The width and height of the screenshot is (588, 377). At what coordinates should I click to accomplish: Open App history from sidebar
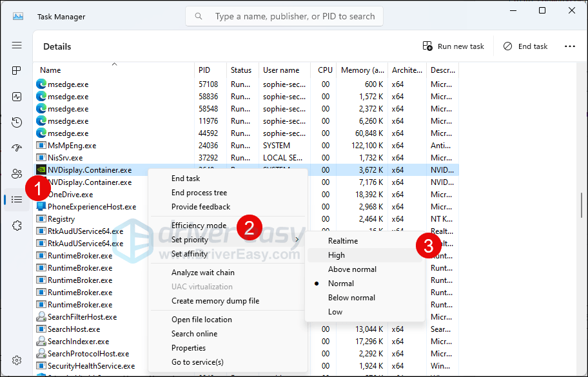pos(17,122)
